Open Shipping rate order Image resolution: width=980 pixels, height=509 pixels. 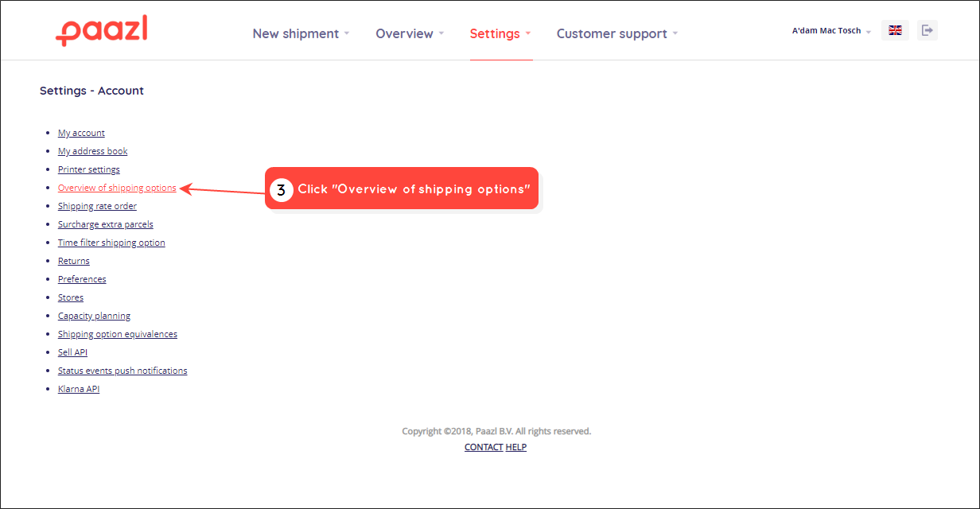pyautogui.click(x=97, y=206)
